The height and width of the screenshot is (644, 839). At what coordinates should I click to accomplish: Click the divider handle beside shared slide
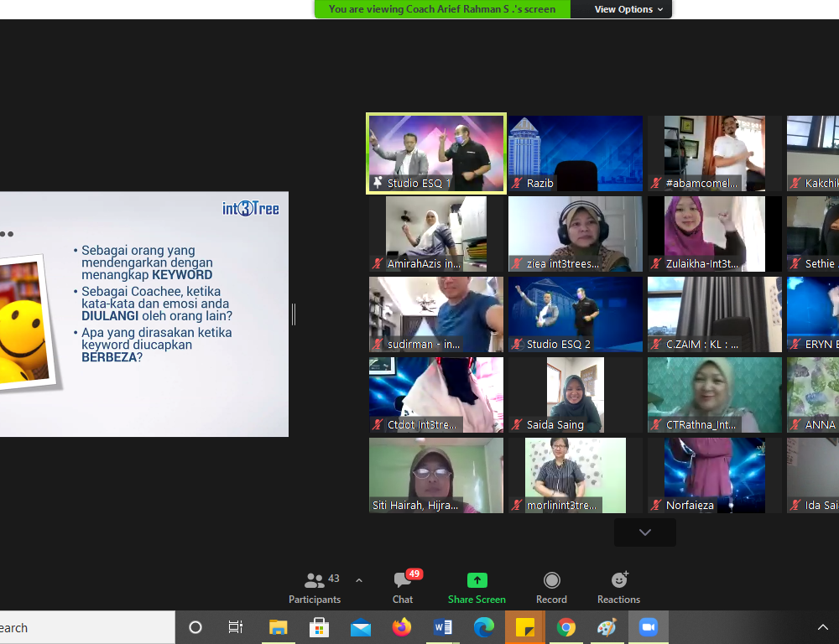click(293, 314)
